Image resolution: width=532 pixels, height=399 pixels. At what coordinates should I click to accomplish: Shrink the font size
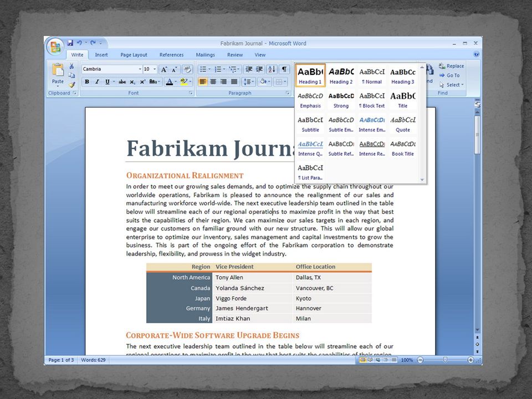(175, 70)
